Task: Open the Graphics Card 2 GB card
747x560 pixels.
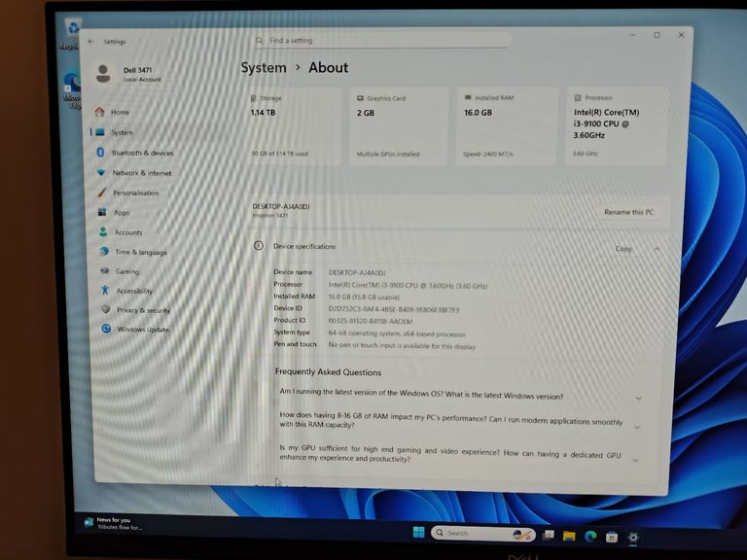Action: 399,125
